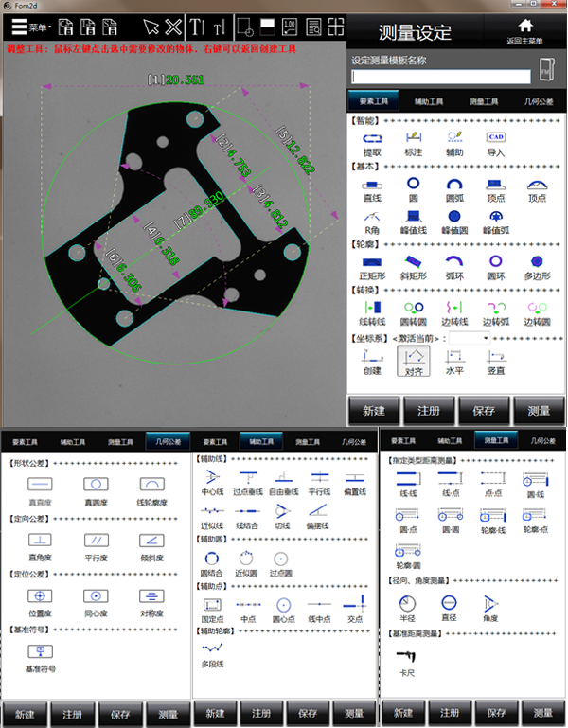568x728 pixels.
Task: Select the 角度 angle measurement icon
Action: 490,605
